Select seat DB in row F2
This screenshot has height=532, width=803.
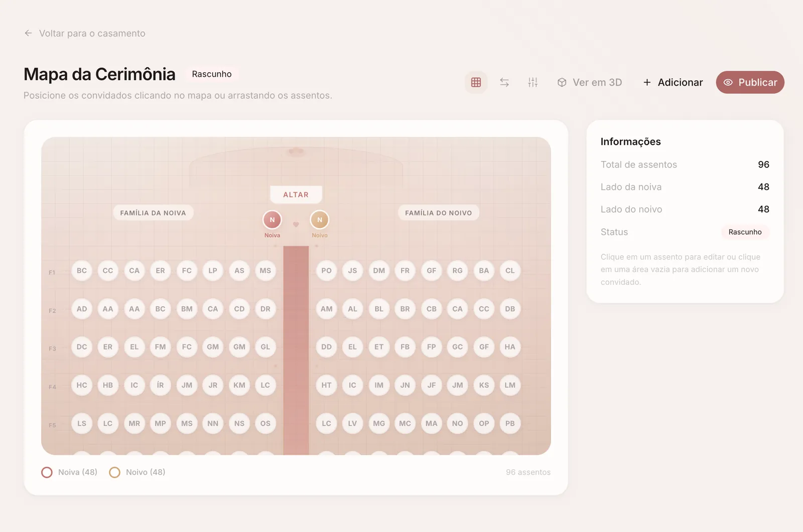510,309
